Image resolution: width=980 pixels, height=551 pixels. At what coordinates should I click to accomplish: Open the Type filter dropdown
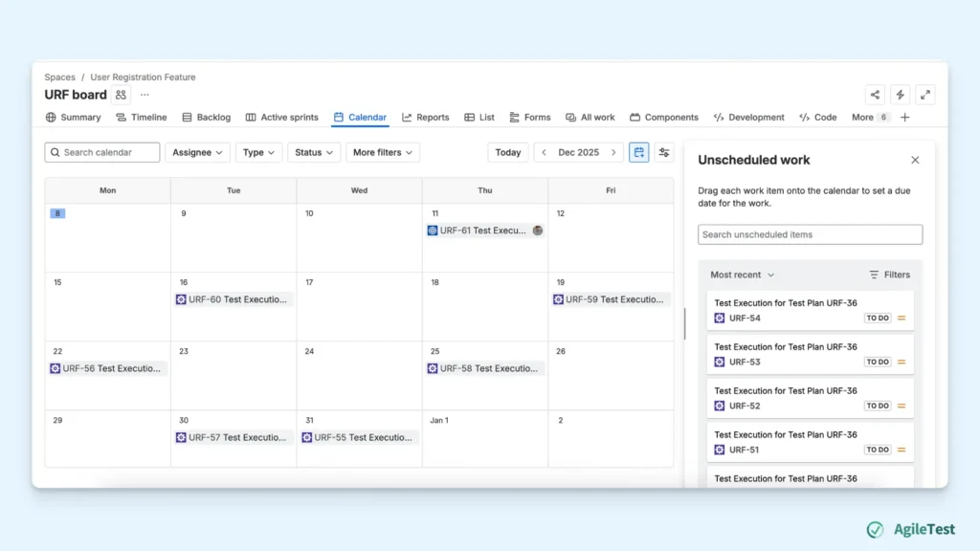pyautogui.click(x=258, y=152)
